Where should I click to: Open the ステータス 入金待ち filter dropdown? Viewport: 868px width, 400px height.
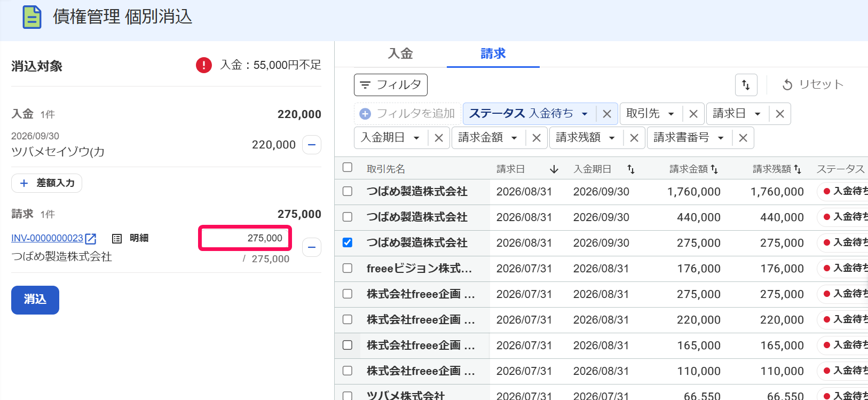point(528,114)
